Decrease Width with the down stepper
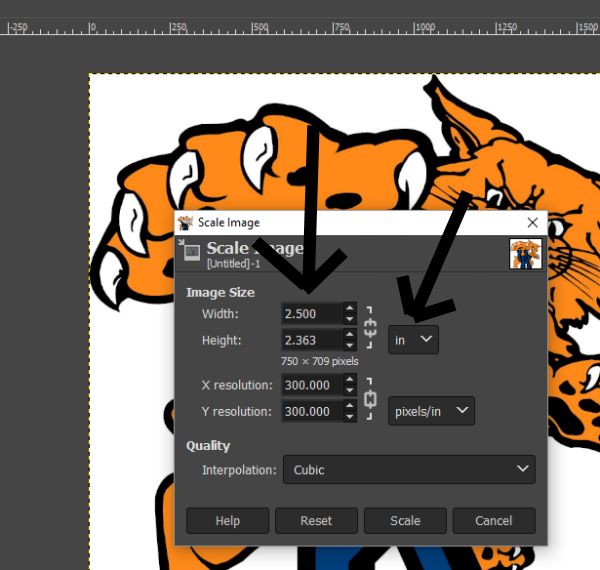The image size is (600, 570). pos(349,319)
